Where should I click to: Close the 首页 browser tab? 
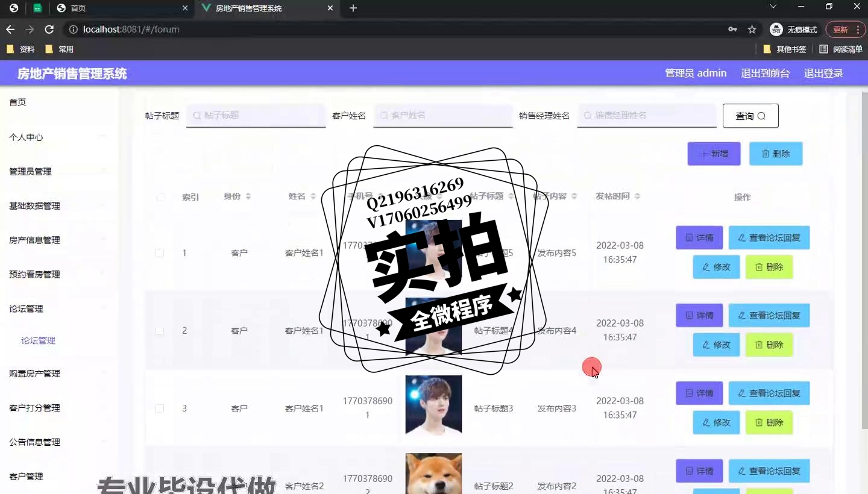(185, 8)
